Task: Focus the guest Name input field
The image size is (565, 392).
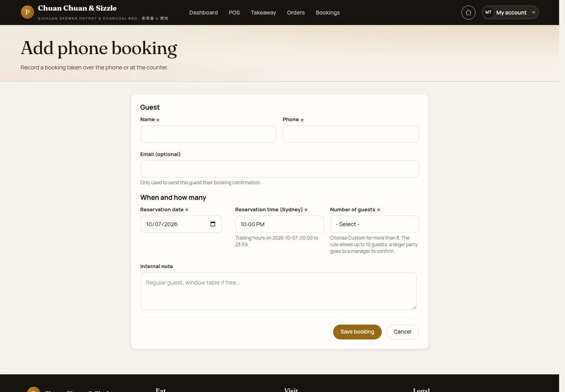Action: pyautogui.click(x=208, y=134)
